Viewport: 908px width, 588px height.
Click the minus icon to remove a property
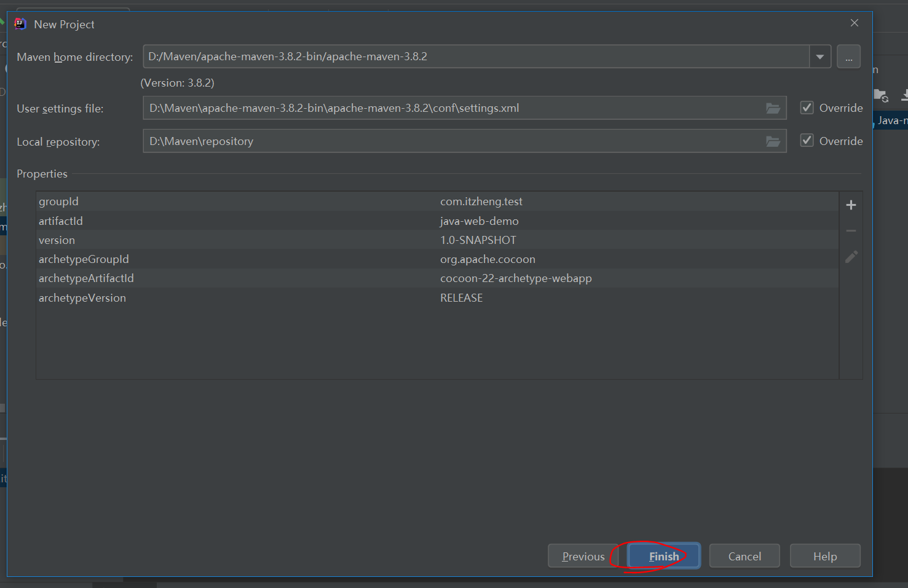pos(851,230)
